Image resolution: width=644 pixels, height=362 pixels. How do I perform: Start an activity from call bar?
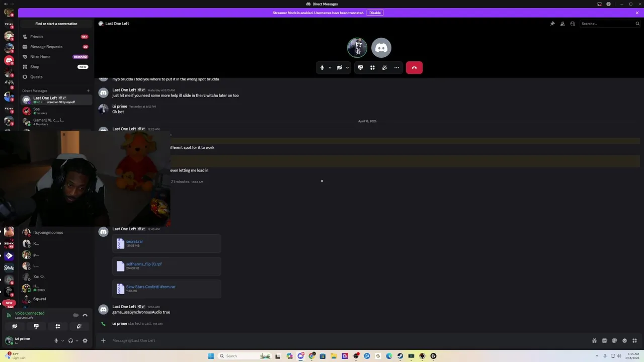(x=372, y=67)
